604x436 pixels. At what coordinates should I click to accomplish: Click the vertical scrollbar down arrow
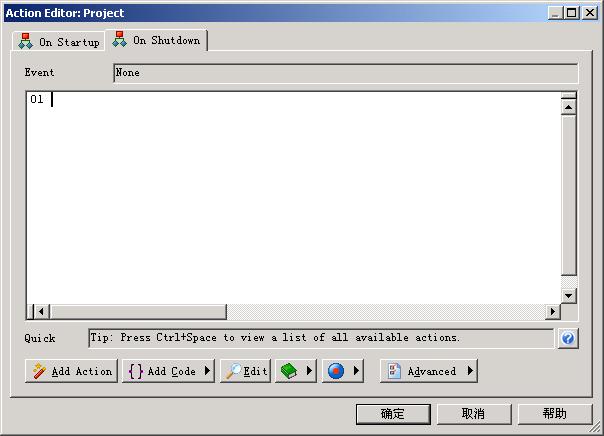click(x=569, y=296)
